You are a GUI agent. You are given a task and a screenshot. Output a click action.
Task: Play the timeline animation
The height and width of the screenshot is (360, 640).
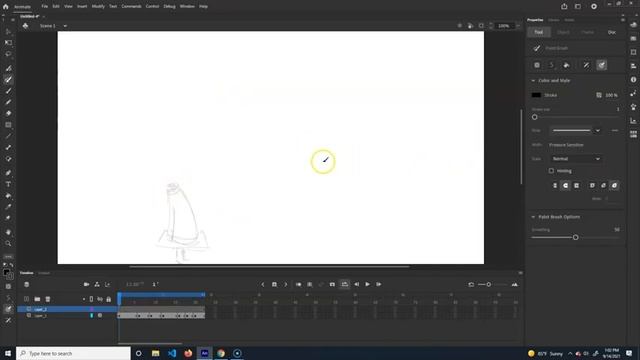tap(367, 284)
